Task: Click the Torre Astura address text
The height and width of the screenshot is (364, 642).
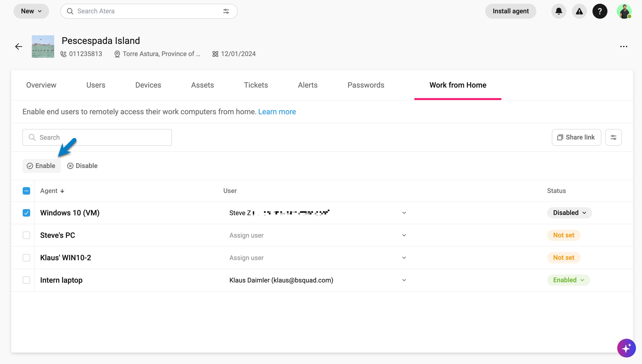Action: pyautogui.click(x=161, y=54)
